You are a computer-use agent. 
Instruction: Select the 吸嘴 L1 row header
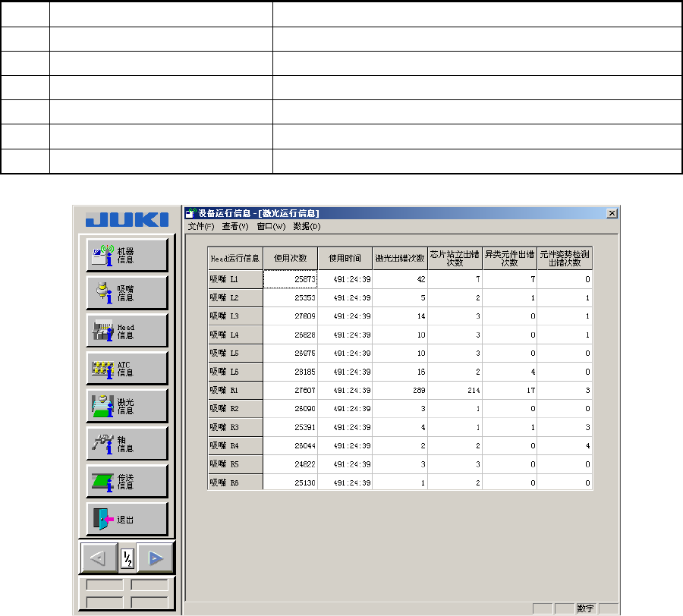235,279
